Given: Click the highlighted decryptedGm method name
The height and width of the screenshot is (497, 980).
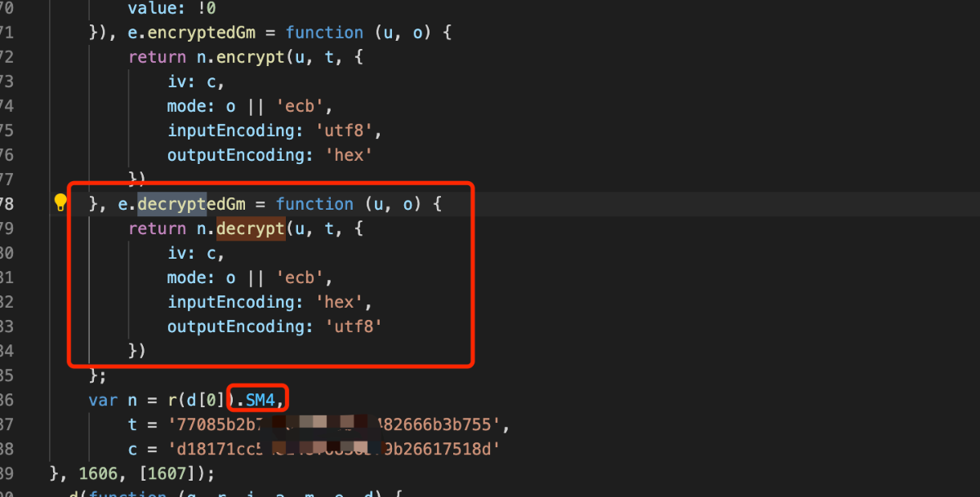Looking at the screenshot, I should (191, 204).
